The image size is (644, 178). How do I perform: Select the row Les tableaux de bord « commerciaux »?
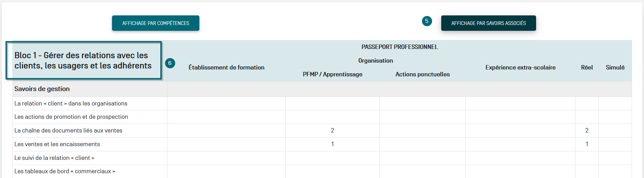tap(65, 171)
